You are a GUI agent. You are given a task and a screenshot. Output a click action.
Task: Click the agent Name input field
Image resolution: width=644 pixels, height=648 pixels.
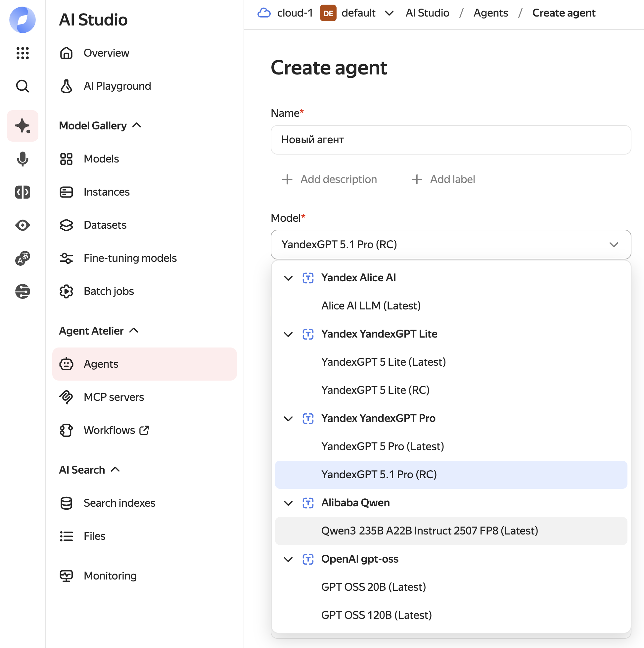point(450,140)
